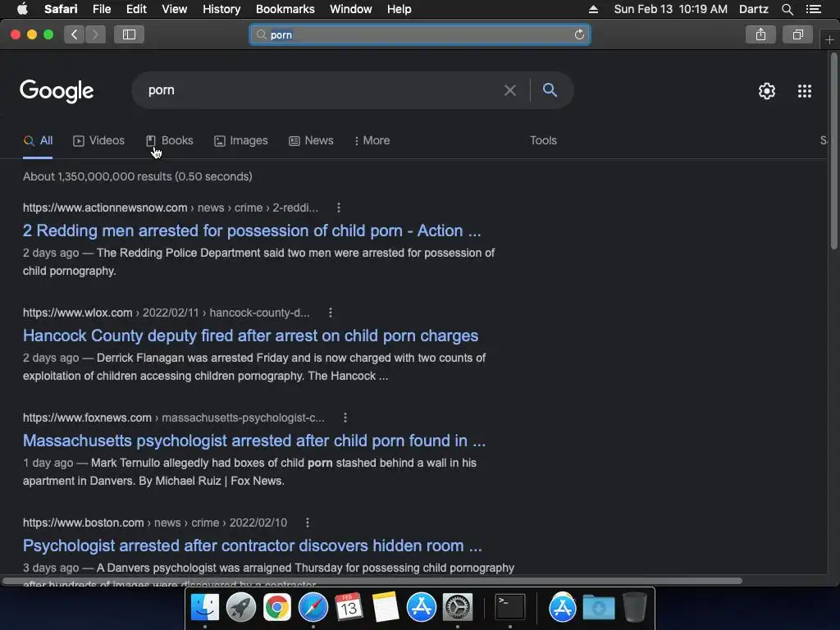The image size is (840, 630).
Task: Open App Store beside Notes in Dock
Action: click(x=421, y=608)
